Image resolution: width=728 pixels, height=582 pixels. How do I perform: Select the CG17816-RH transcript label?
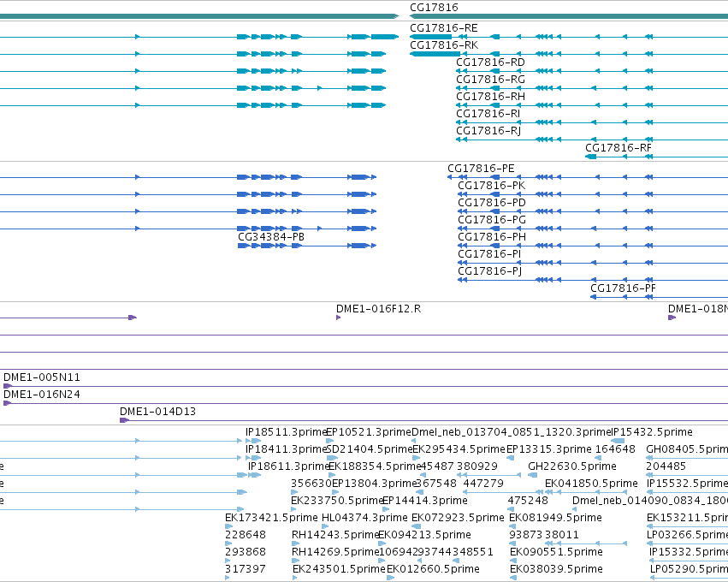coord(490,97)
